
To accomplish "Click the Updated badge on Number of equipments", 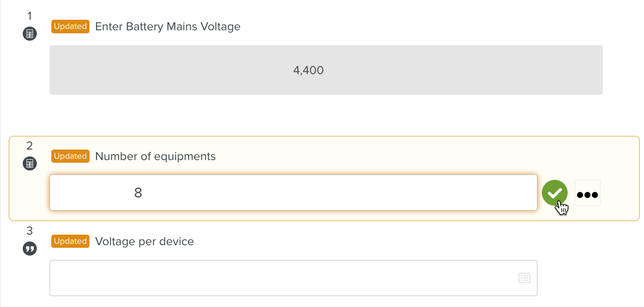I will (70, 156).
